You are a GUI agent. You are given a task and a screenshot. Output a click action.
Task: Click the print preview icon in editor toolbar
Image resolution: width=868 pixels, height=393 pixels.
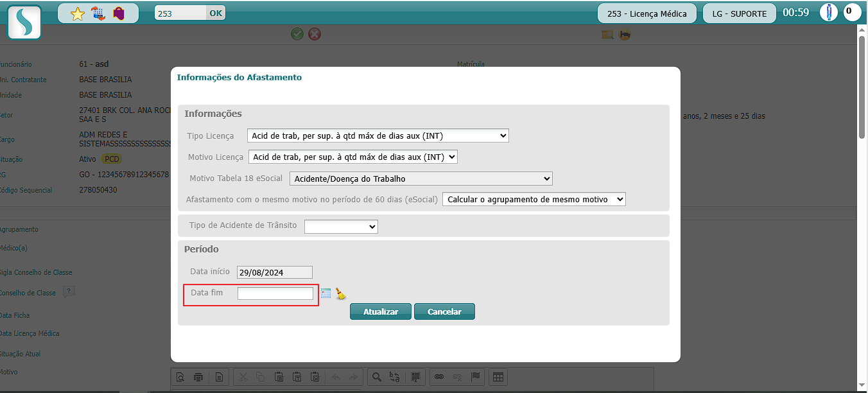point(180,377)
